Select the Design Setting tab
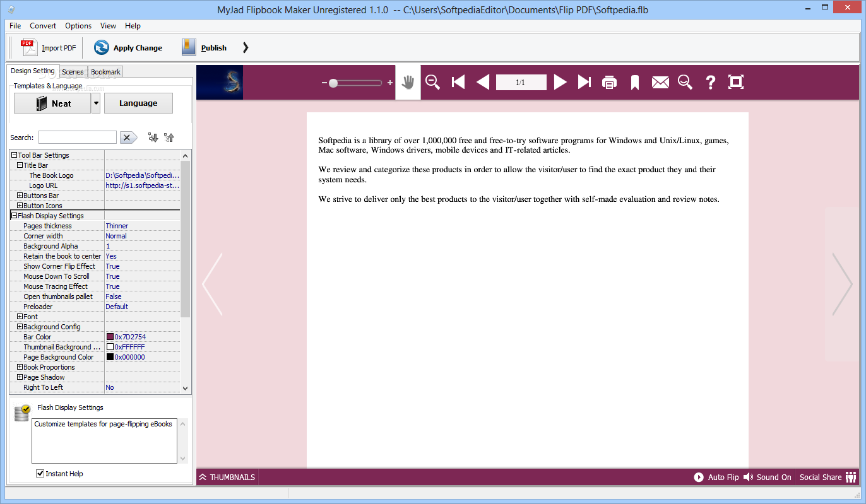Image resolution: width=866 pixels, height=504 pixels. coord(33,71)
